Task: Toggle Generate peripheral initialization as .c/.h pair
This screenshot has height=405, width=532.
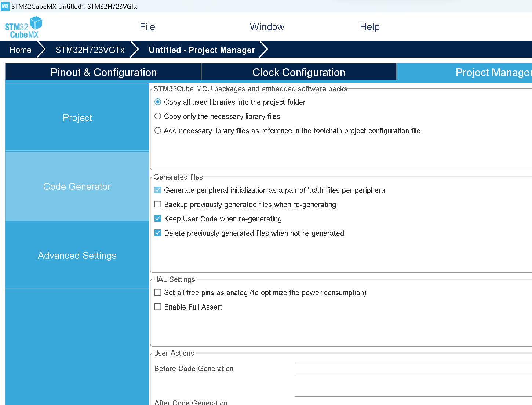Action: [158, 190]
